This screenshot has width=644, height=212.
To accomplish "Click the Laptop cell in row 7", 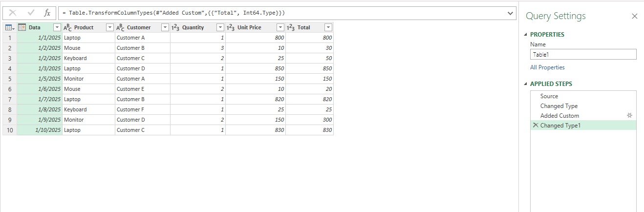I will (x=88, y=99).
